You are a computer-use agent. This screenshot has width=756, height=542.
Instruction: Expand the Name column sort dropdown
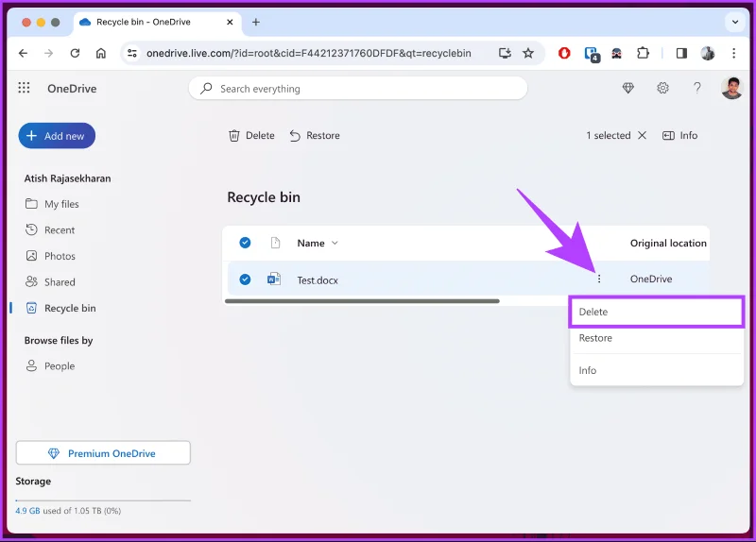[x=335, y=243]
